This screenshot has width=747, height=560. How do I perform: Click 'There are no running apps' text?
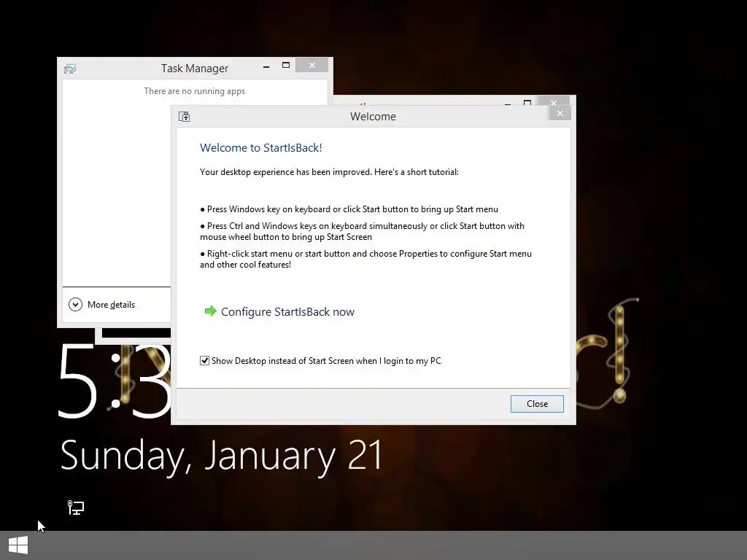click(194, 91)
